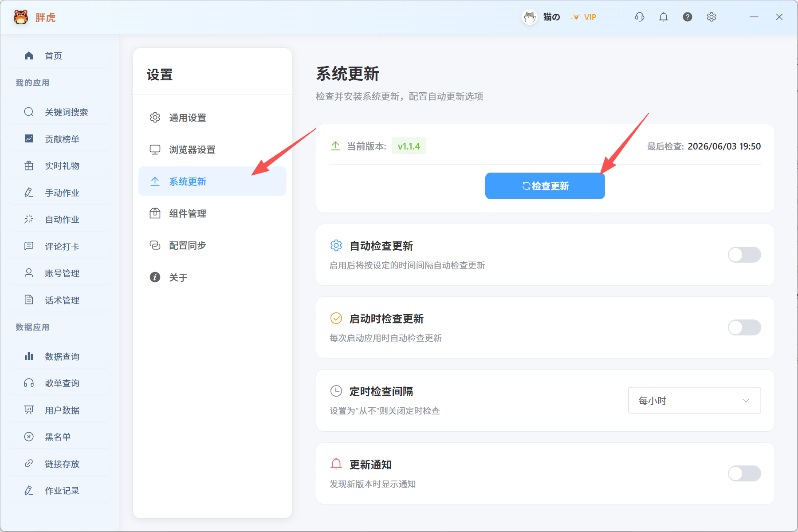Open customer support headset icon

pos(639,17)
